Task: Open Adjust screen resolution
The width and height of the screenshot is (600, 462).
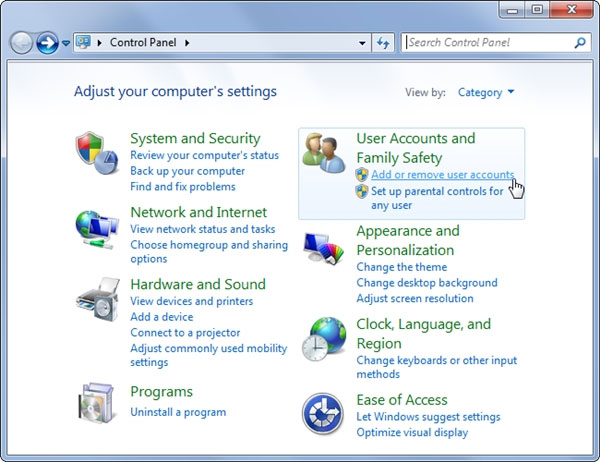Action: (415, 298)
